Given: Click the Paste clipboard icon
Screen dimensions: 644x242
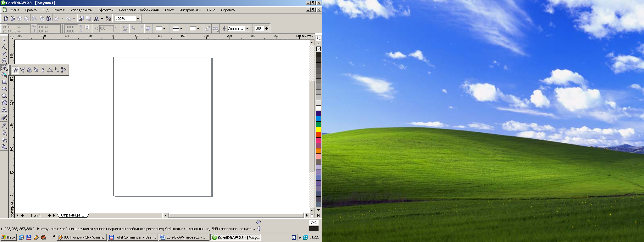Looking at the screenshot, I should (49, 19).
